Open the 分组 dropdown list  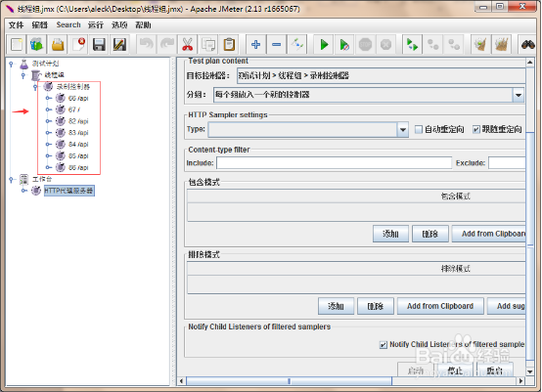pos(519,95)
